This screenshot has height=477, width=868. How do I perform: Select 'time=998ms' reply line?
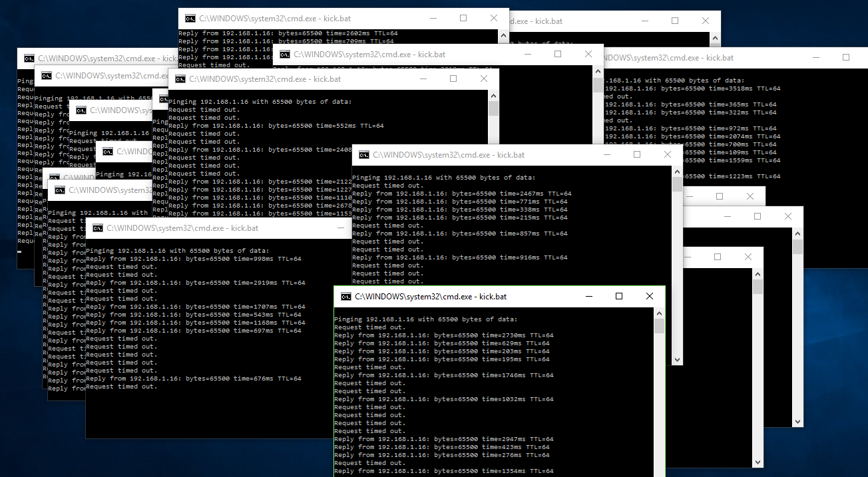pyautogui.click(x=194, y=259)
